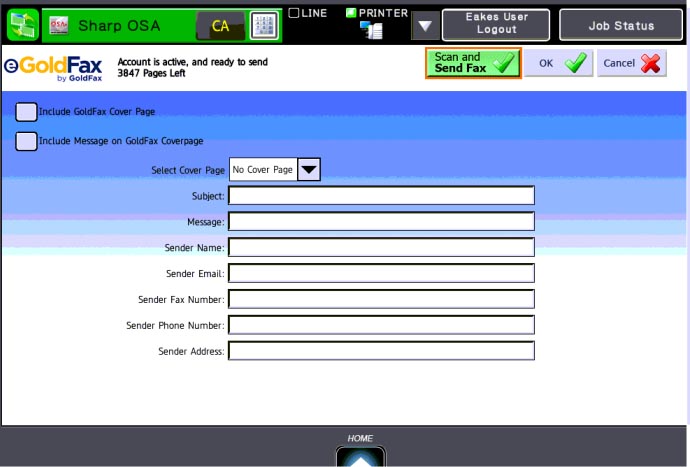
Task: Focus the Sender Name field
Action: 382,247
